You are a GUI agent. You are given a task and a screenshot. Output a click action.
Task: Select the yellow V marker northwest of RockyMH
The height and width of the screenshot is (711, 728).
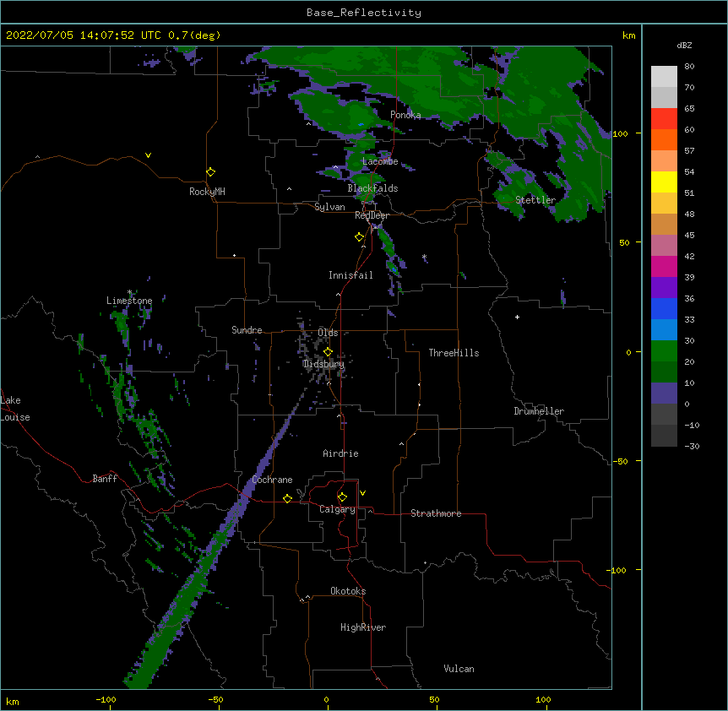[x=148, y=155]
